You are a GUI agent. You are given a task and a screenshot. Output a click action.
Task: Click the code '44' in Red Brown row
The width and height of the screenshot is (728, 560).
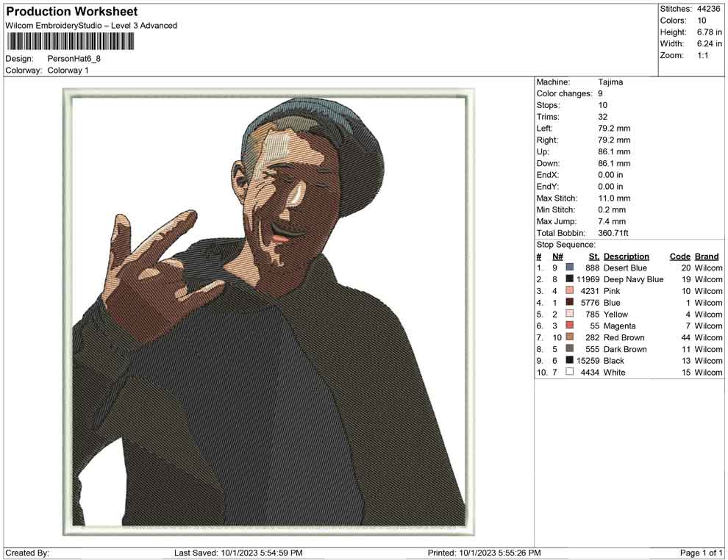pyautogui.click(x=686, y=337)
